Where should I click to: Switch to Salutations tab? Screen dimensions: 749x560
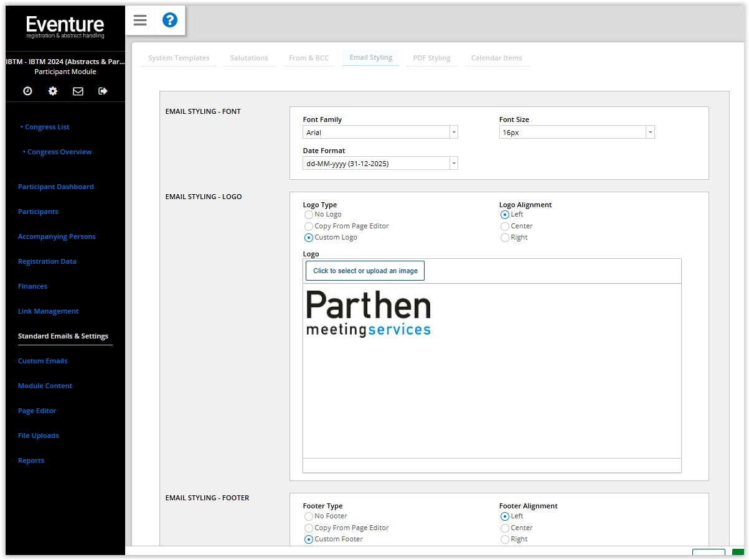tap(249, 58)
